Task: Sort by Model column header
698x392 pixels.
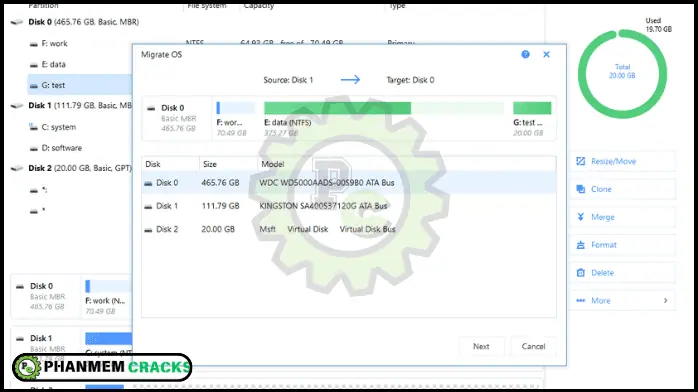Action: 272,164
